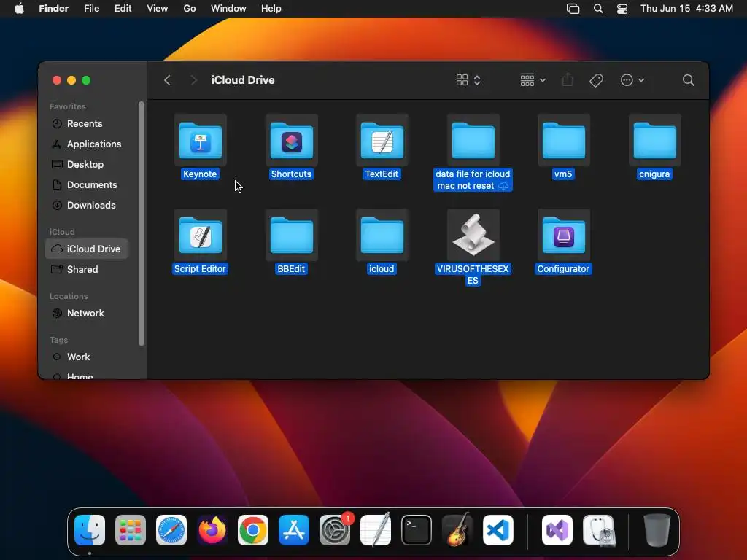Open the More actions ellipsis menu
Screen dimensions: 747x560
[632, 80]
